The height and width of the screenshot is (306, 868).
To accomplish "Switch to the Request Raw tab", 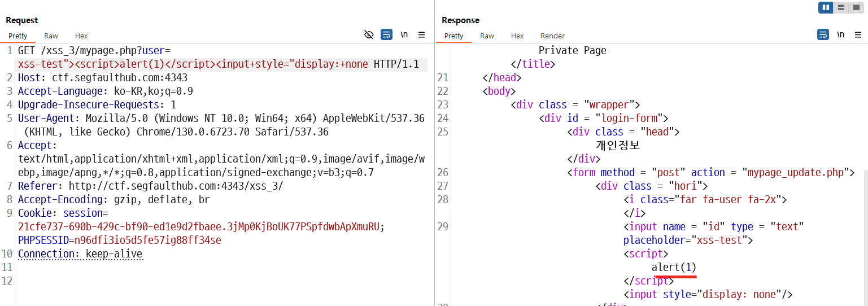I will (51, 36).
